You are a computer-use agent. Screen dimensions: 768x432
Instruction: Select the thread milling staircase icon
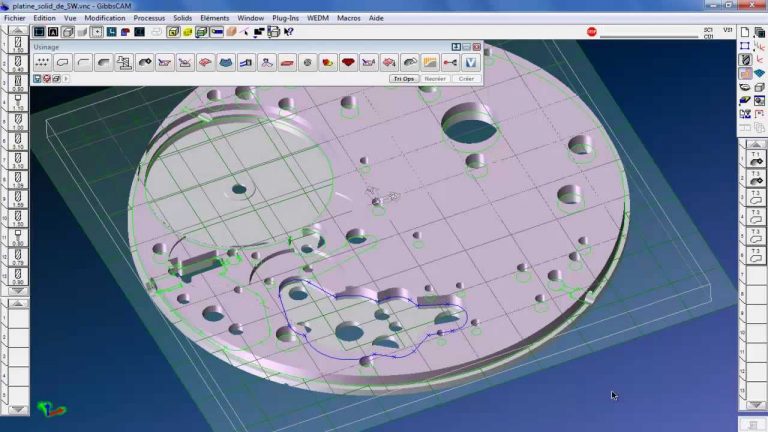point(124,62)
